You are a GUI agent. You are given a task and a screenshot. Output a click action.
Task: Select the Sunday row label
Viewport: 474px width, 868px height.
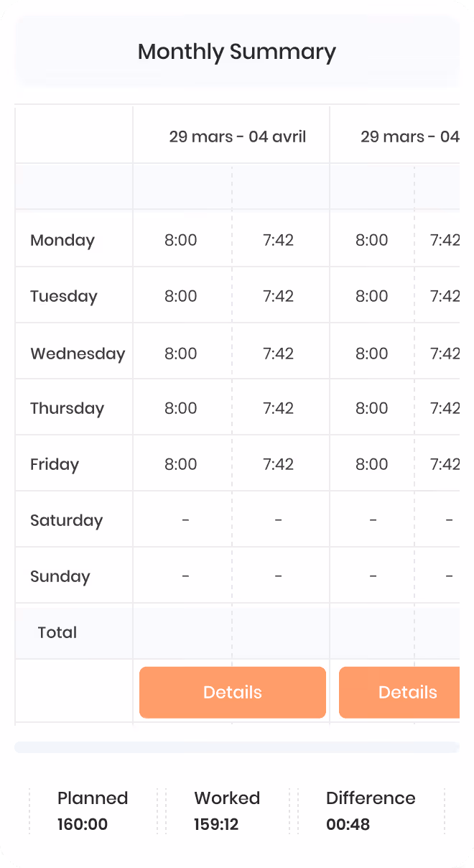click(60, 576)
